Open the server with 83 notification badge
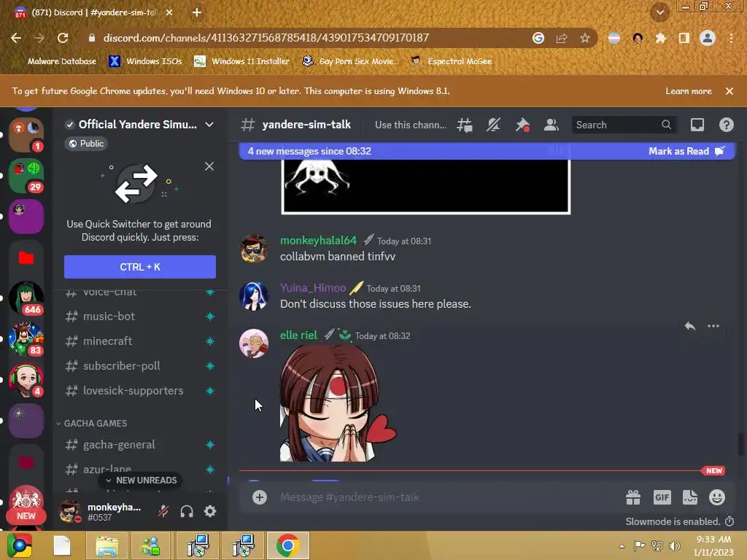747x560 pixels. point(26,338)
